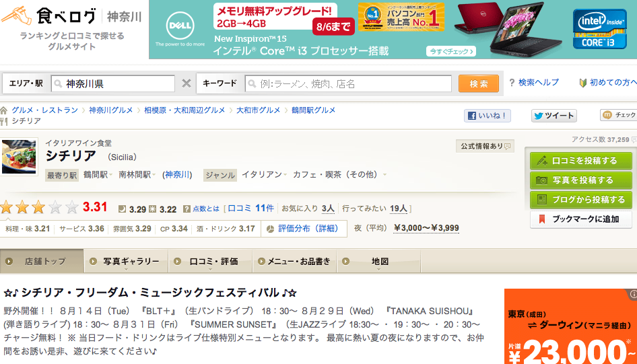Image resolution: width=637 pixels, height=364 pixels.
Task: Click the home icon in the breadcrumb
Action: [5, 110]
